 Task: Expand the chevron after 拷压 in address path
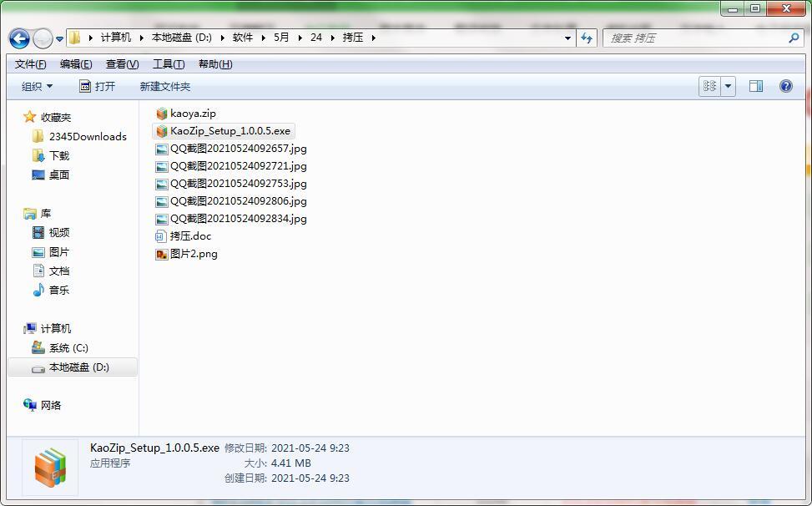pos(373,38)
